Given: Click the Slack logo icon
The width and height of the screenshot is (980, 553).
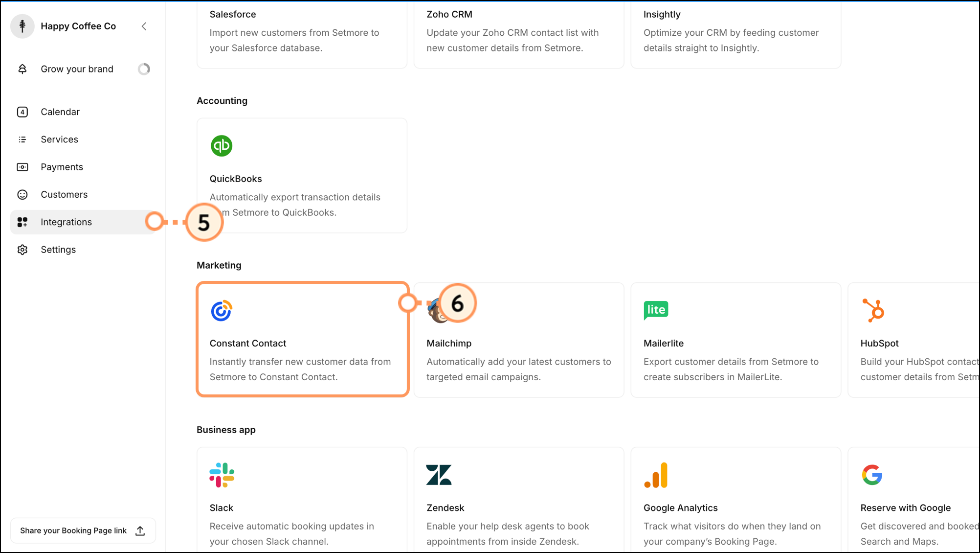Looking at the screenshot, I should click(x=222, y=475).
